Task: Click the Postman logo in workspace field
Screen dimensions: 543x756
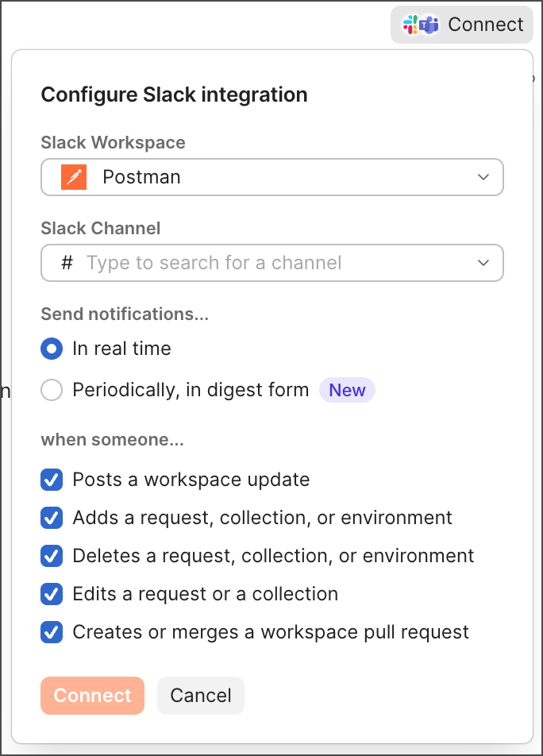Action: coord(74,177)
